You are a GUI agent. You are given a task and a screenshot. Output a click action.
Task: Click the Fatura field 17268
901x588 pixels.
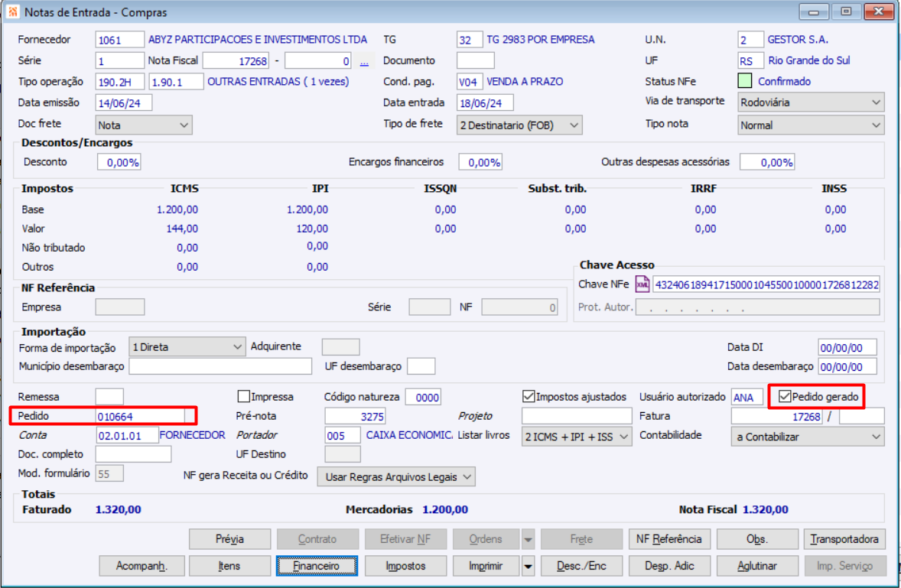point(777,416)
